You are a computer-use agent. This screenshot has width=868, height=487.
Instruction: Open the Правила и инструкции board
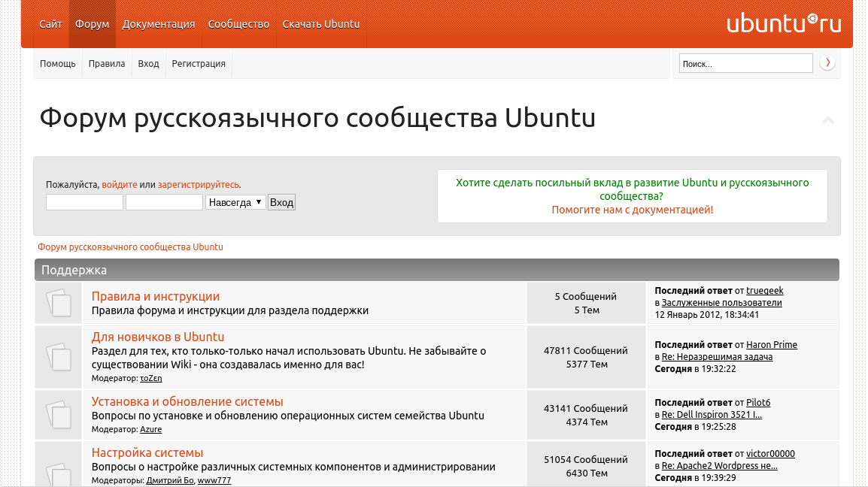click(x=156, y=297)
